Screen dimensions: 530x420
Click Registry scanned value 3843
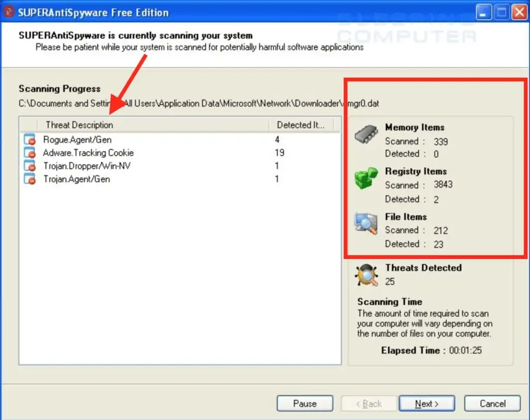coord(443,185)
